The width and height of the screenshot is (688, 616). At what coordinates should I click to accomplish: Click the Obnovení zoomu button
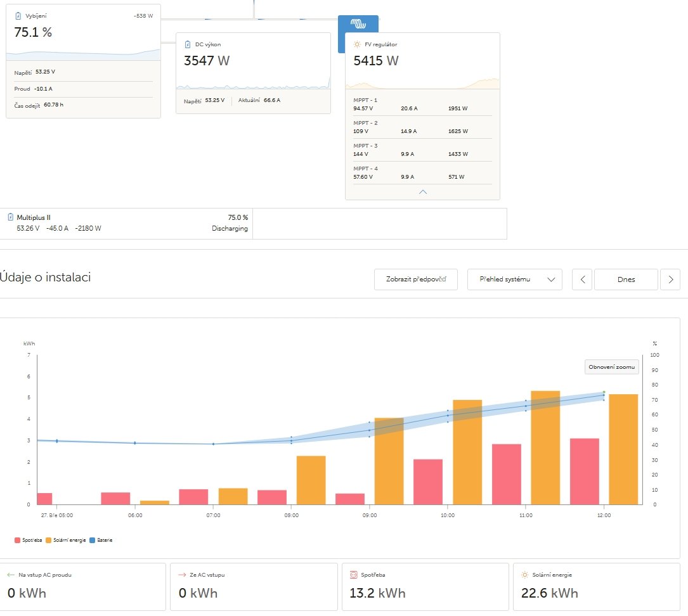(x=611, y=367)
